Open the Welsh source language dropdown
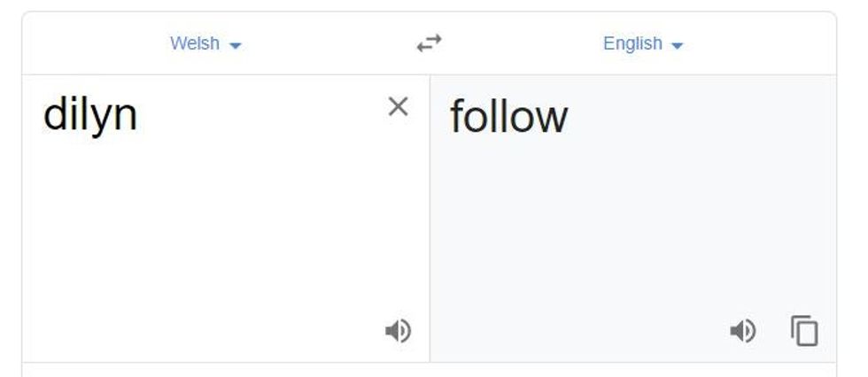This screenshot has height=377, width=868. click(x=205, y=43)
